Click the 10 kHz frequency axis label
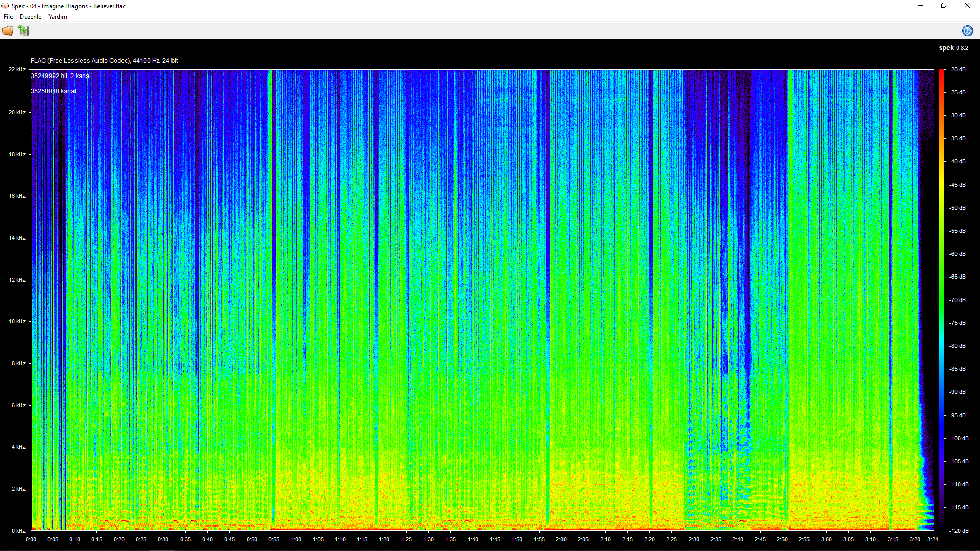 tap(17, 321)
